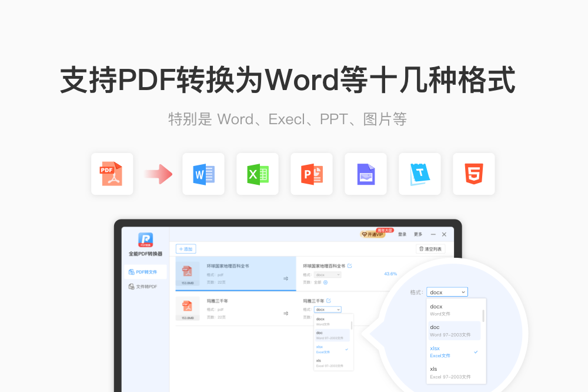This screenshot has width=588, height=392.
Task: Close the PDF converter window
Action: (x=444, y=234)
